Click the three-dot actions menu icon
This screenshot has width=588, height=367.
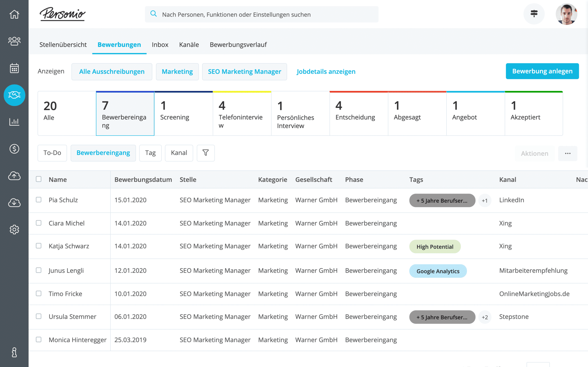[568, 153]
